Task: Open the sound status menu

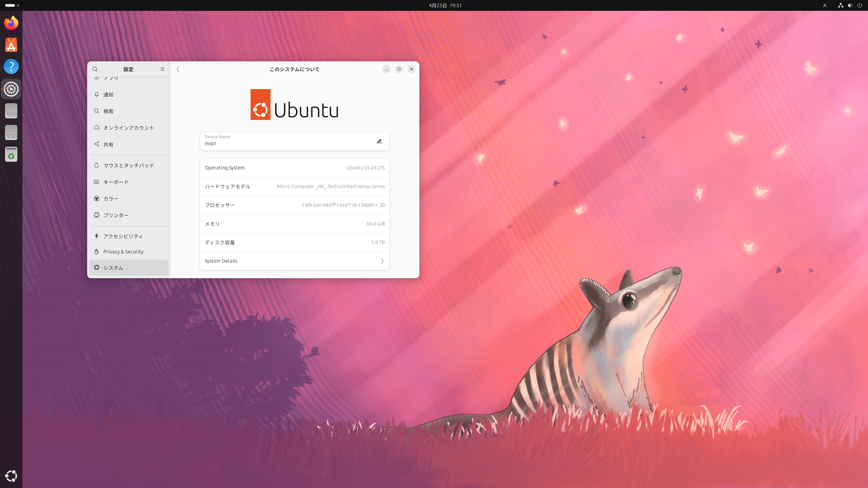Action: pos(850,5)
